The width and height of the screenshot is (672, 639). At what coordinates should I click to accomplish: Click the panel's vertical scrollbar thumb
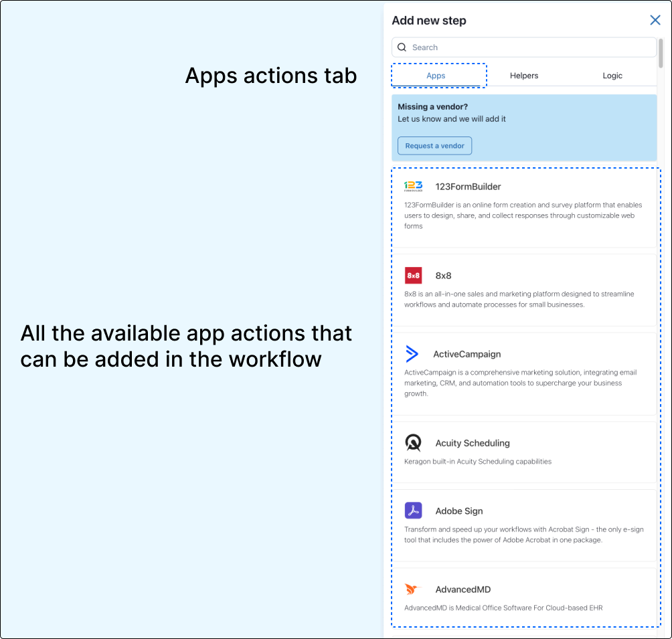661,53
